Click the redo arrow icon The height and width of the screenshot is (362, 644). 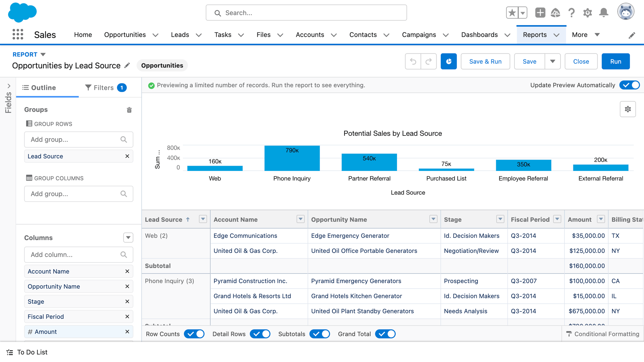pos(429,61)
